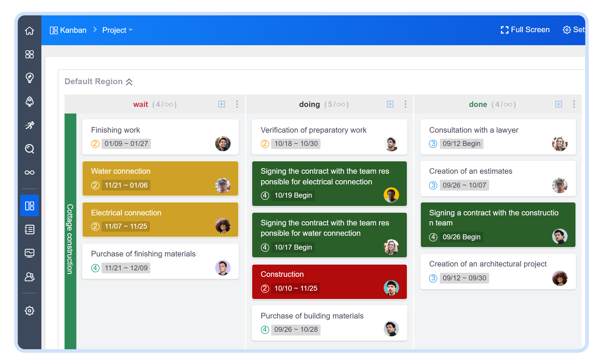Click the 10/17 Begin date tag

(293, 247)
